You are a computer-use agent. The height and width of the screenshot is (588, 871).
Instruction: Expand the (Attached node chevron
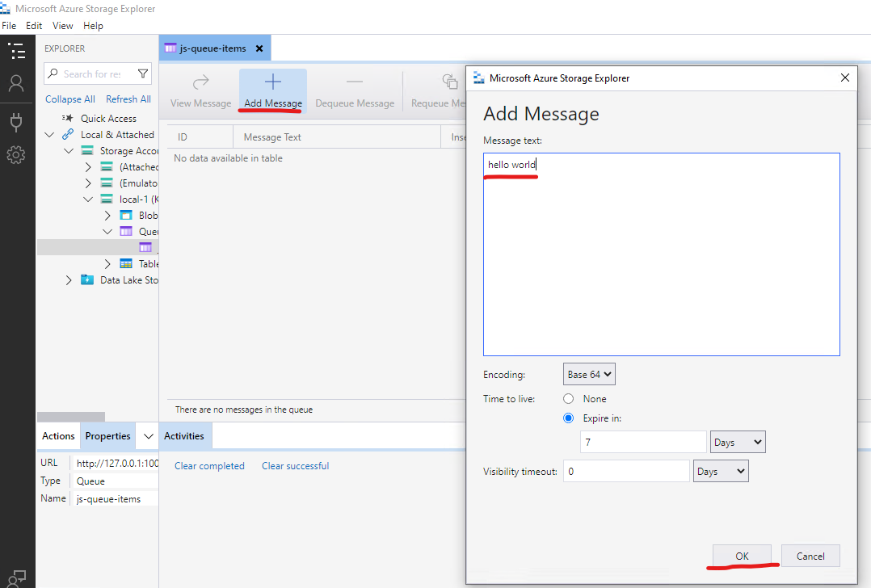[88, 166]
